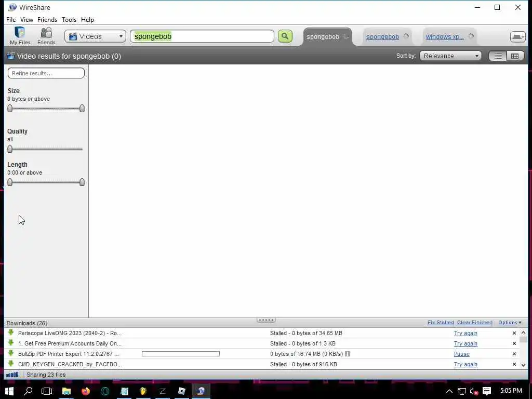Switch to list view of results
The image size is (532, 399).
[498, 56]
